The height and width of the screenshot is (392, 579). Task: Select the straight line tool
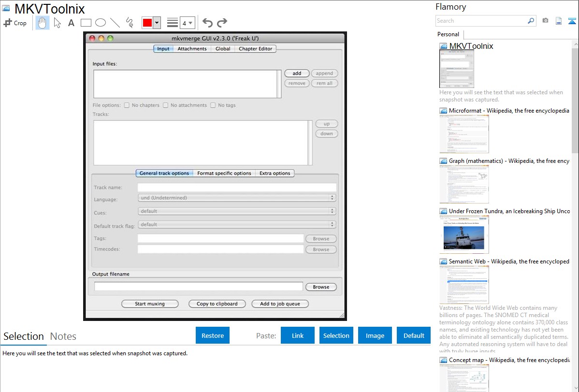115,23
